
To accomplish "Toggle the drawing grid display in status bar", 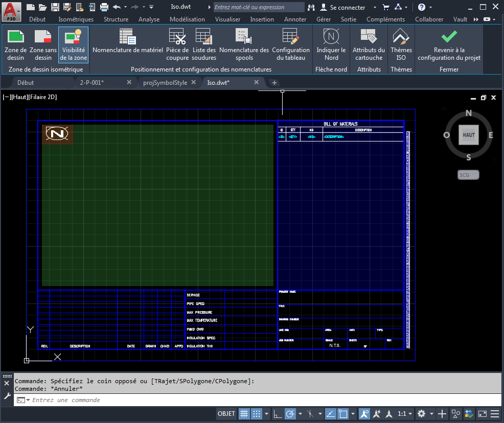I will (244, 414).
